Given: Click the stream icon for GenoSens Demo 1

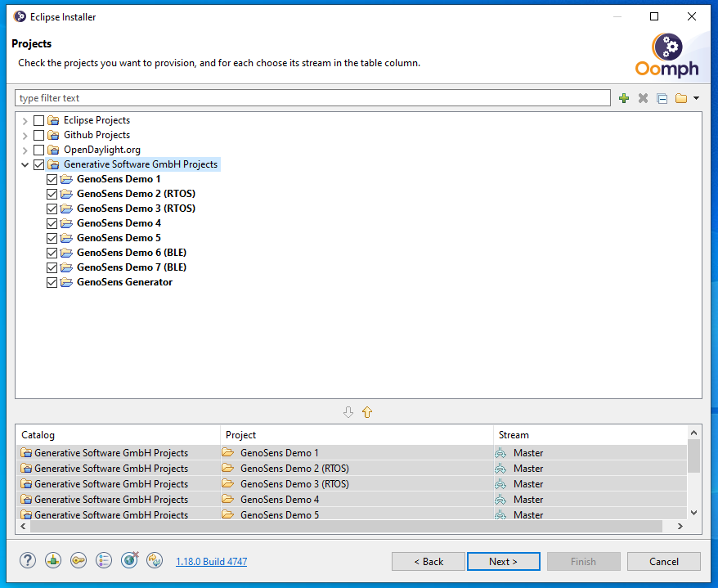Looking at the screenshot, I should (x=500, y=453).
